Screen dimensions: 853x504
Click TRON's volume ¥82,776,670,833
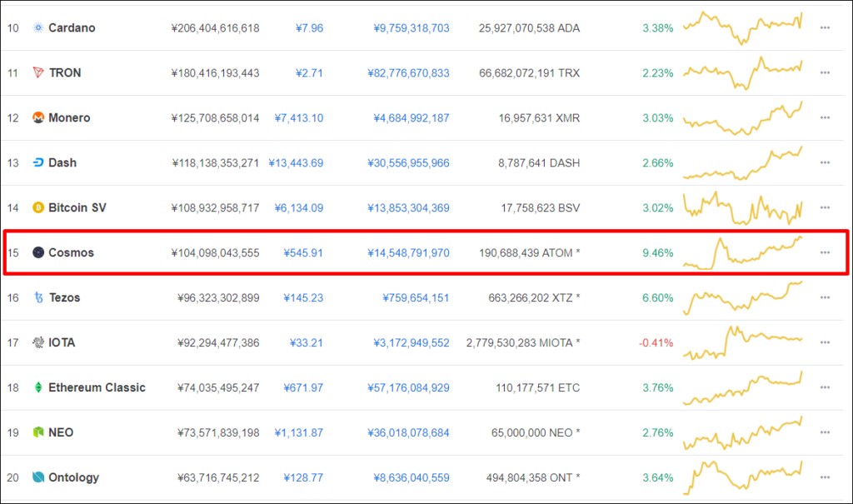click(408, 73)
